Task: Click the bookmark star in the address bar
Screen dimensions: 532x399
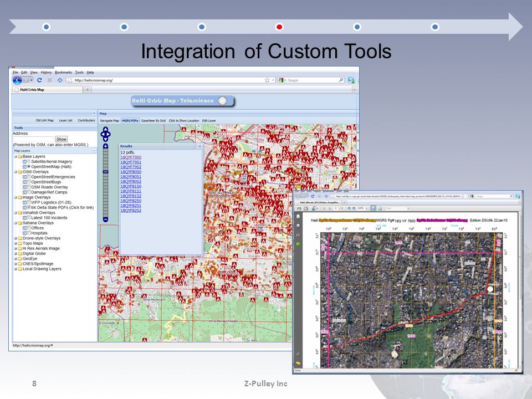Action: click(x=267, y=80)
